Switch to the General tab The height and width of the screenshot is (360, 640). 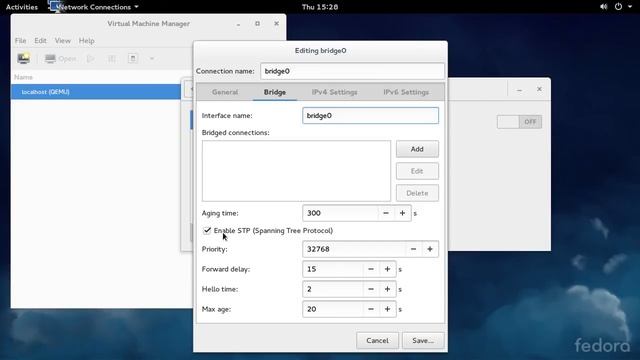tap(225, 92)
